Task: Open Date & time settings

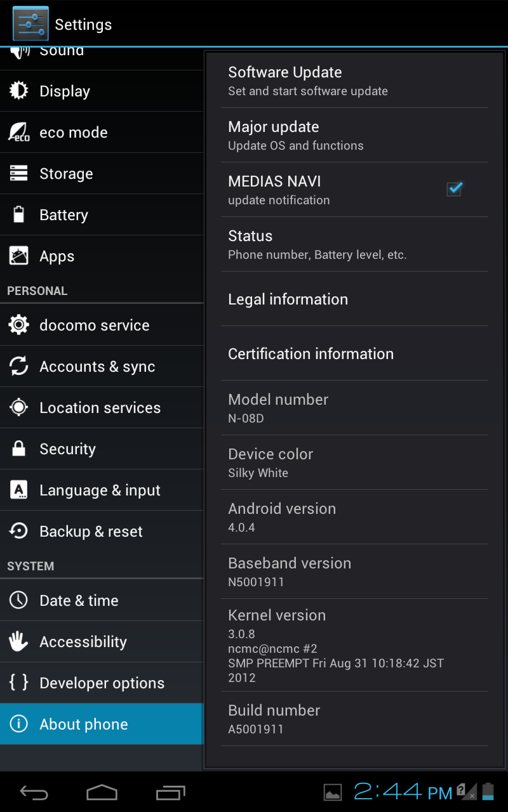Action: point(102,600)
